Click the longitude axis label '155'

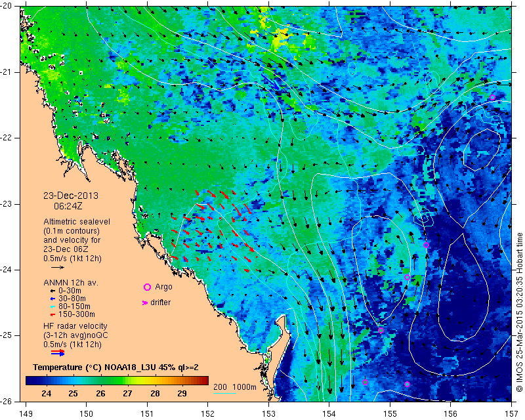point(390,413)
